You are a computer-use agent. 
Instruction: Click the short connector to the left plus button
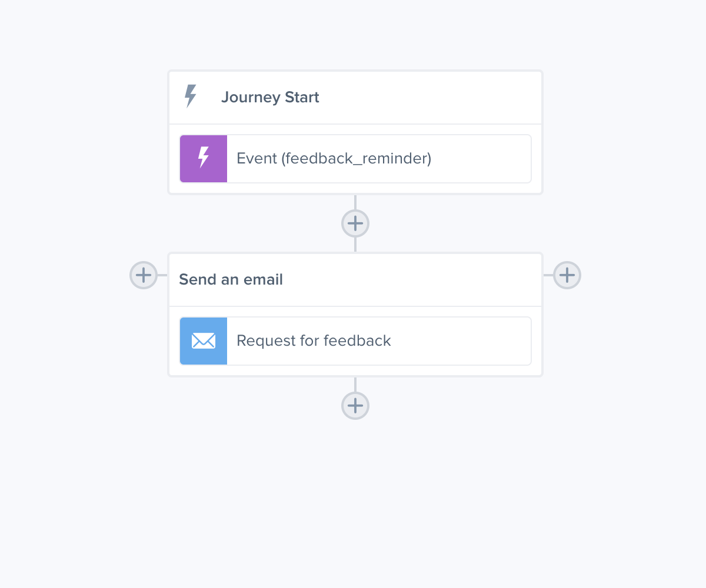[162, 275]
